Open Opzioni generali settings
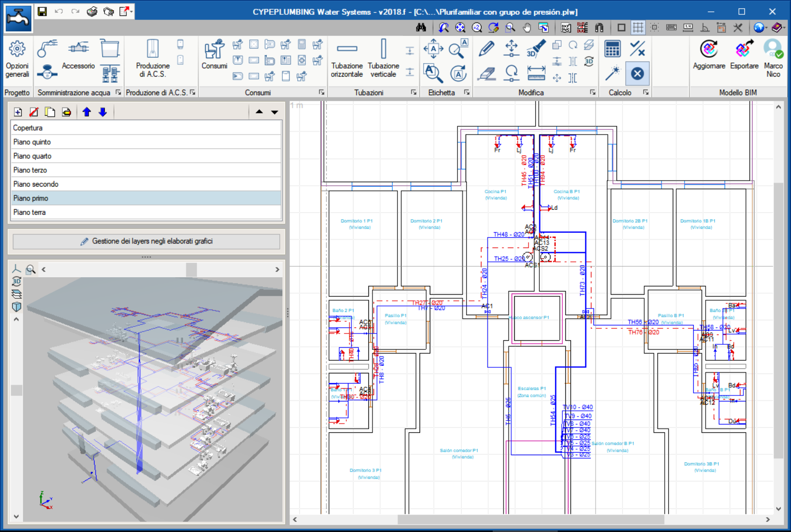 (17, 59)
